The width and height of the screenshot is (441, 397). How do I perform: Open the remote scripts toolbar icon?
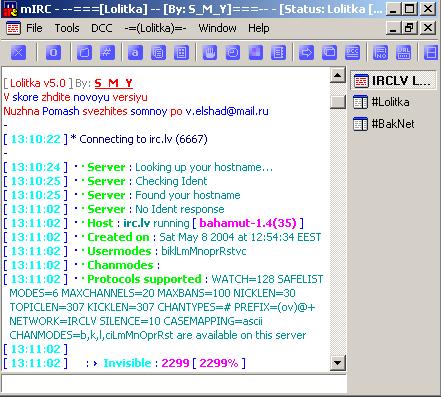181,52
